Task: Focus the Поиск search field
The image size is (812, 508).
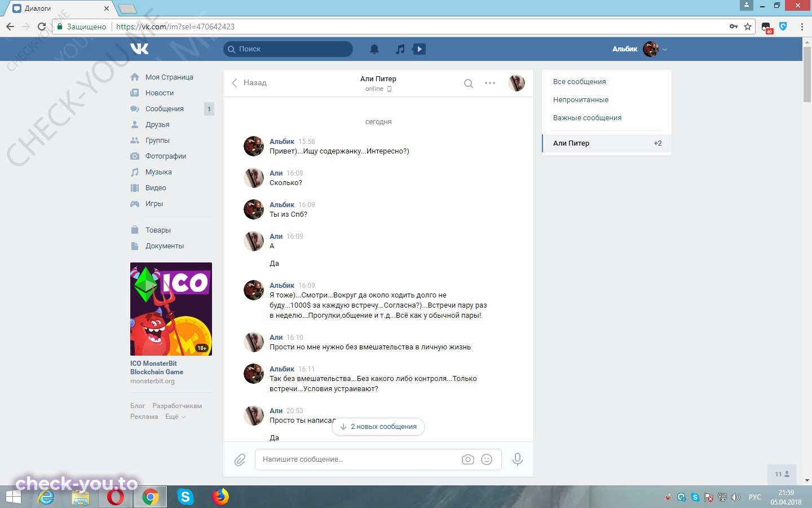Action: [x=288, y=49]
